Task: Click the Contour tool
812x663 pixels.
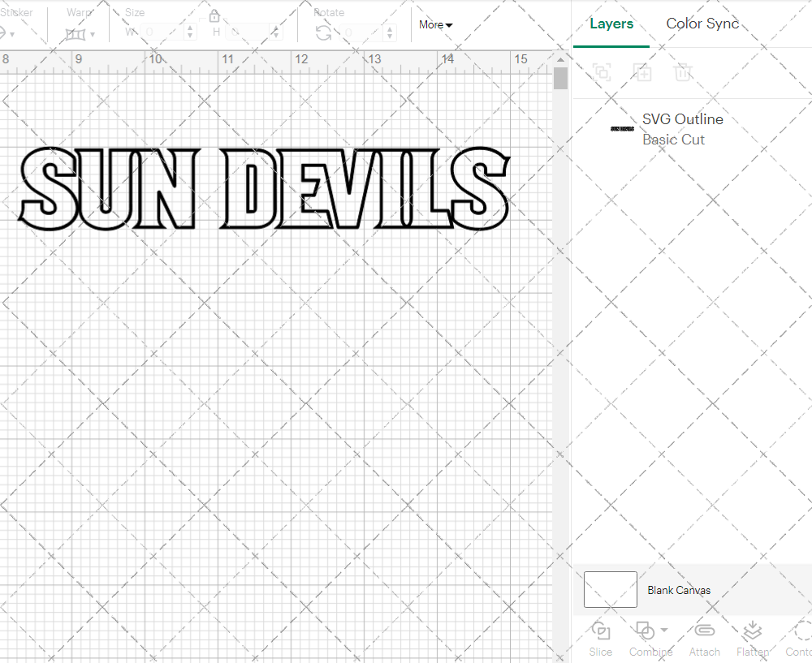Action: click(x=798, y=639)
